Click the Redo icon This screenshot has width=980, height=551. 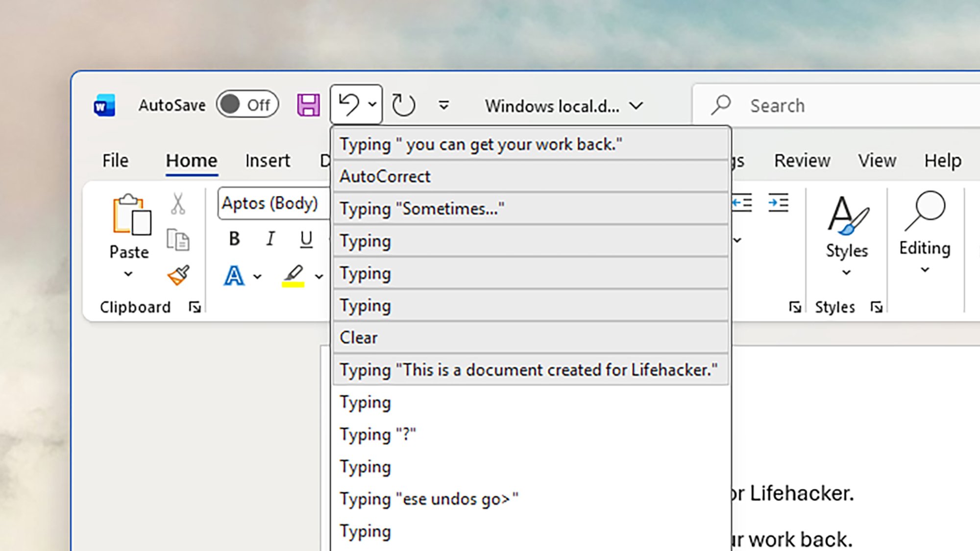(403, 105)
